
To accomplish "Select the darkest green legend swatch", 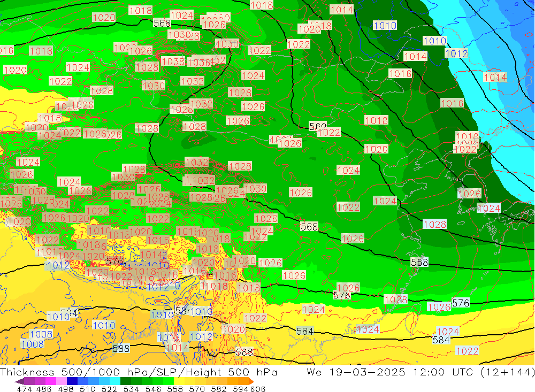I will point(126,381).
